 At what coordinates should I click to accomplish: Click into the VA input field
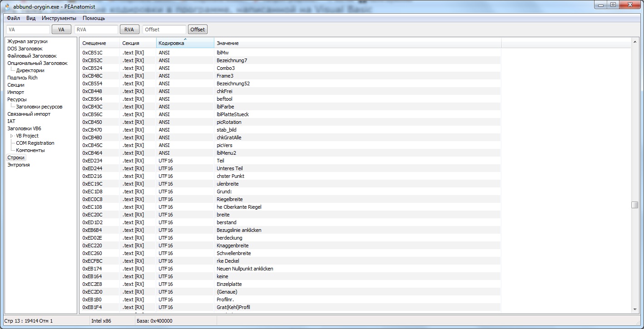point(28,29)
